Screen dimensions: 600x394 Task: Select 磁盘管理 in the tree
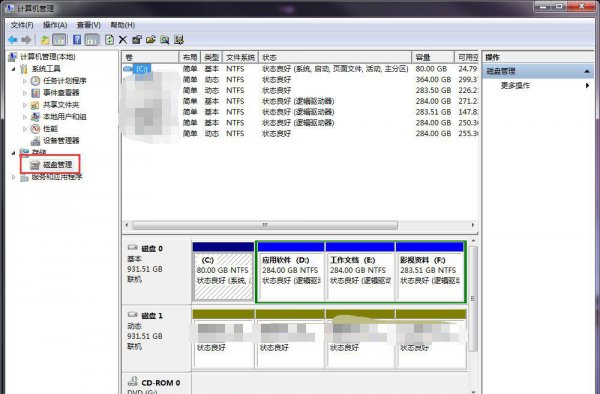tap(57, 165)
